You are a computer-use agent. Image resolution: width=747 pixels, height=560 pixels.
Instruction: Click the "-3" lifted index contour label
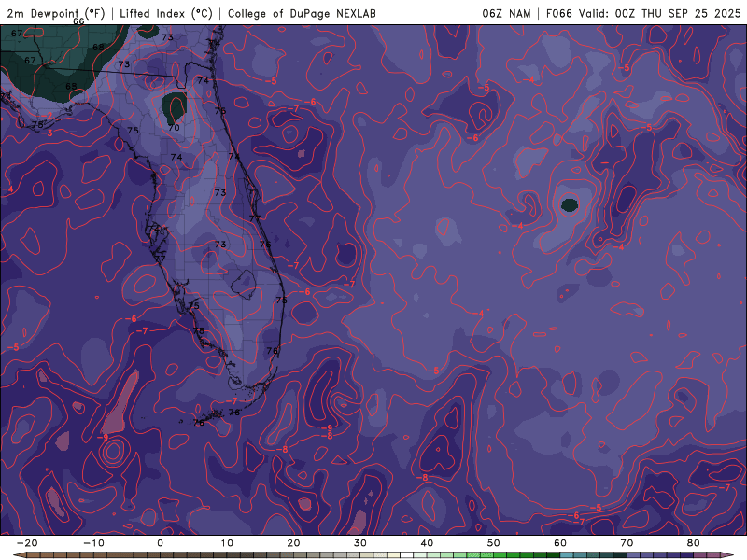47,133
